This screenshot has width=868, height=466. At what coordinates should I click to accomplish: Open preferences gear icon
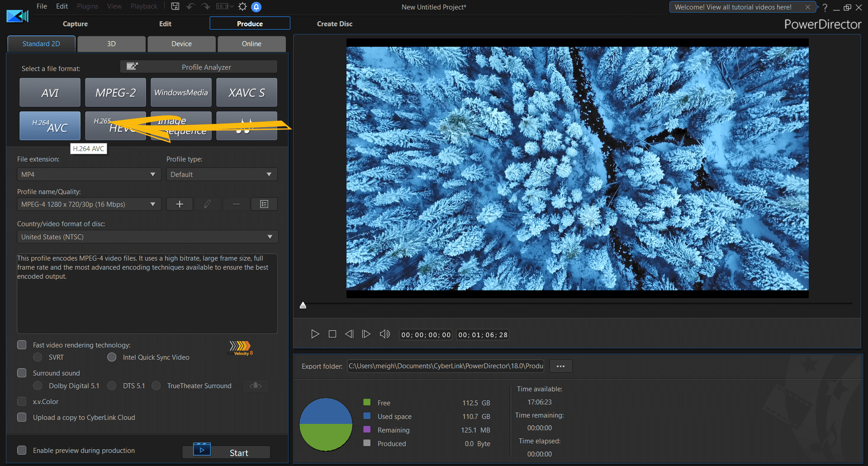242,6
